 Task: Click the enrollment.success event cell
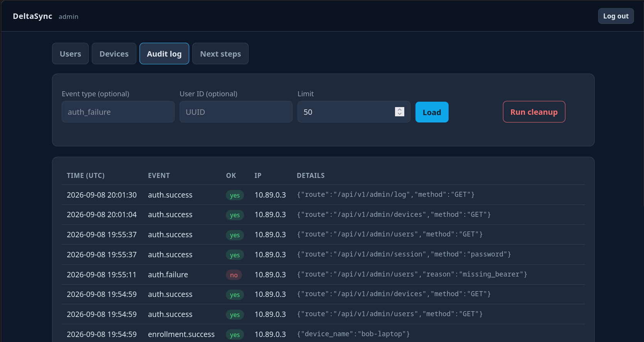[181, 334]
